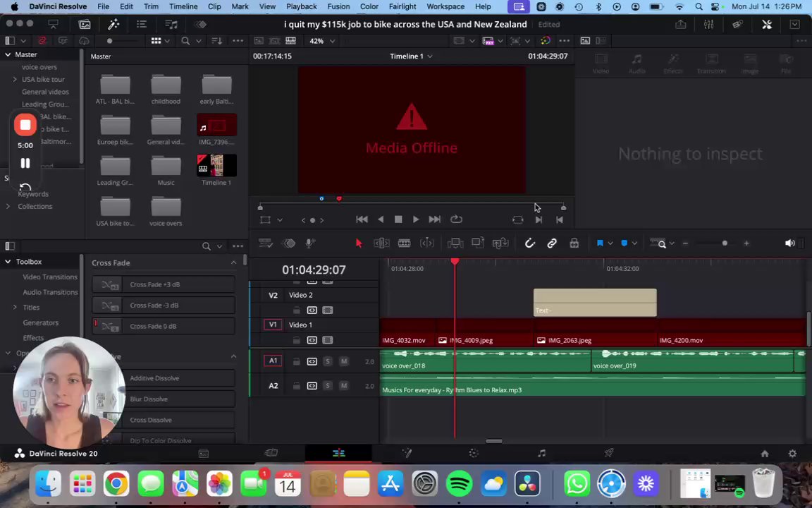Viewport: 812px width, 508px height.
Task: Jump to first frame in viewer
Action: click(362, 219)
